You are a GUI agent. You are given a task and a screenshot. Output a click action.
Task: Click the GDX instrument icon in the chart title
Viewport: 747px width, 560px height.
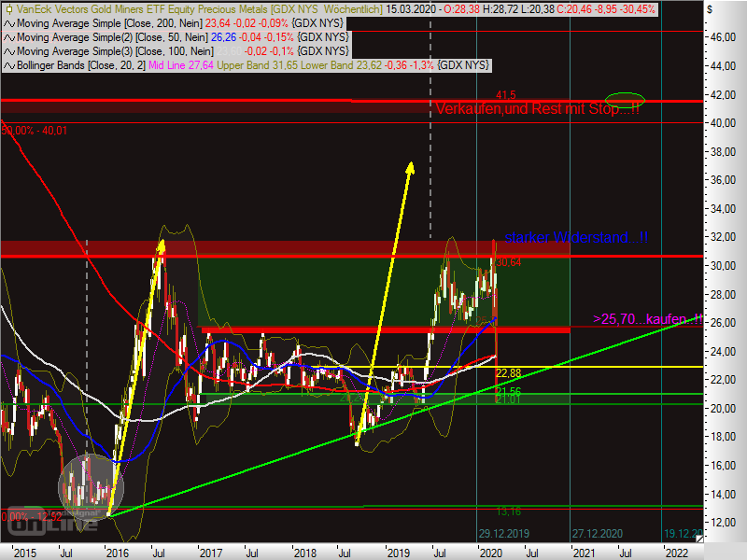click(x=8, y=9)
